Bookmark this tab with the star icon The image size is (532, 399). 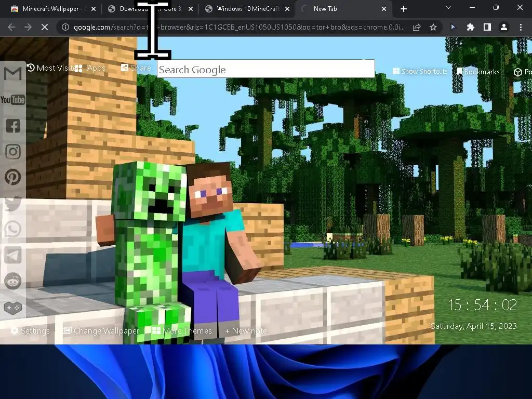click(433, 27)
